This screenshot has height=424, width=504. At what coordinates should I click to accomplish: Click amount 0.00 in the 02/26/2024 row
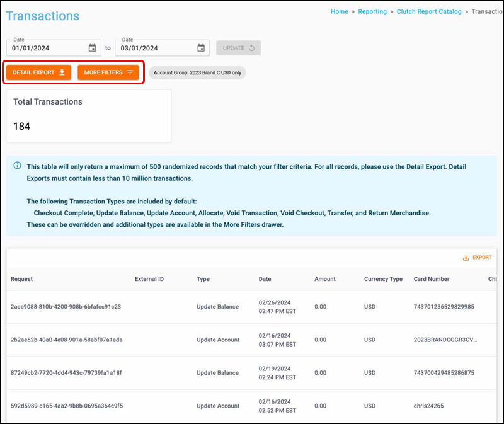point(320,307)
